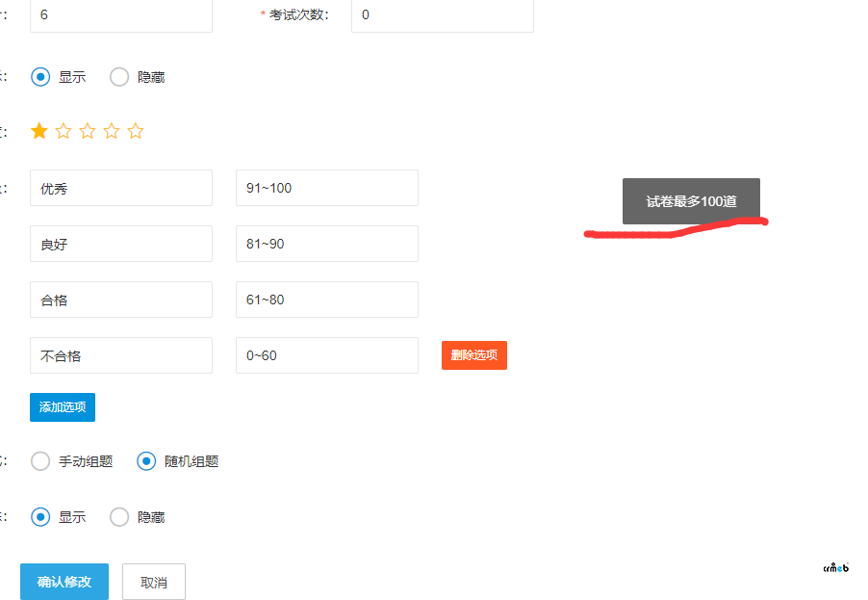Focus the 不合格 grade name field
Viewport: 868px width, 600px height.
121,355
